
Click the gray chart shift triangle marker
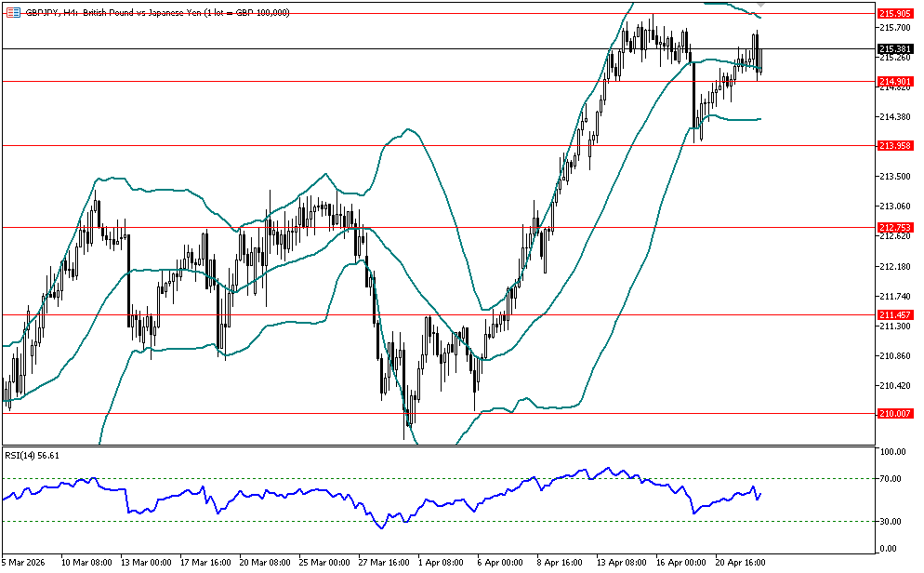click(759, 5)
